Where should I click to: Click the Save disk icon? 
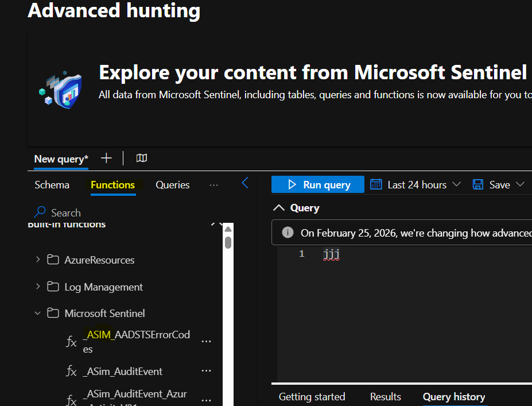pos(477,185)
